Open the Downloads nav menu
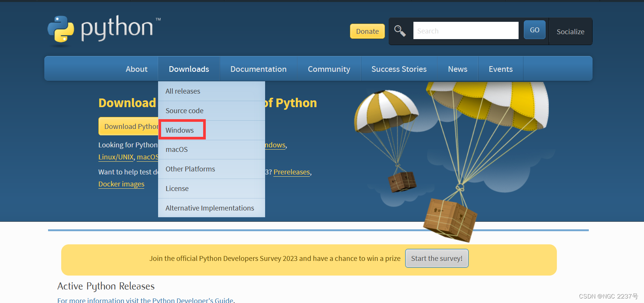 (189, 69)
